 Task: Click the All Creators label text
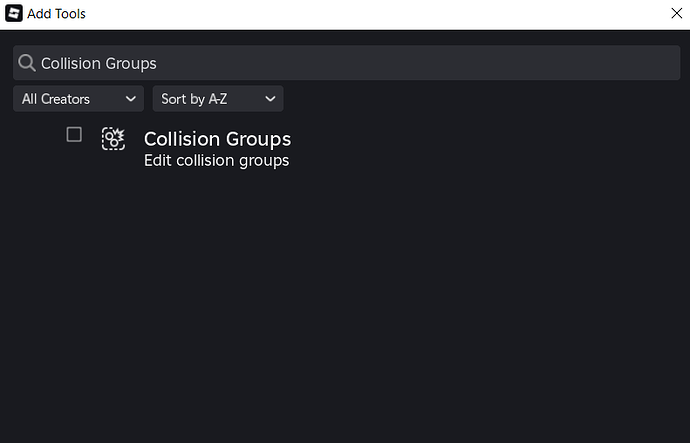(56, 99)
